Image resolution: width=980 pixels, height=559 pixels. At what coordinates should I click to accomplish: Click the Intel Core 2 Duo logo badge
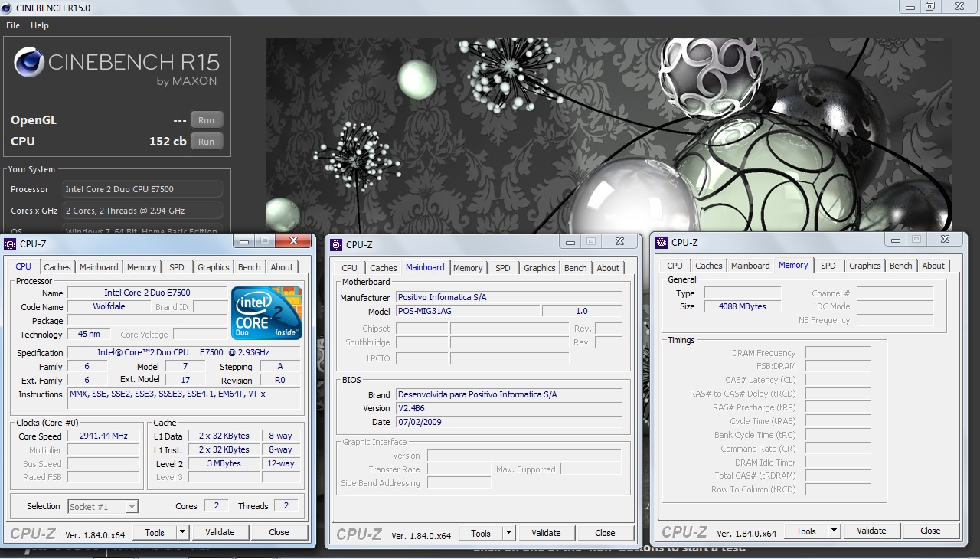(x=267, y=313)
